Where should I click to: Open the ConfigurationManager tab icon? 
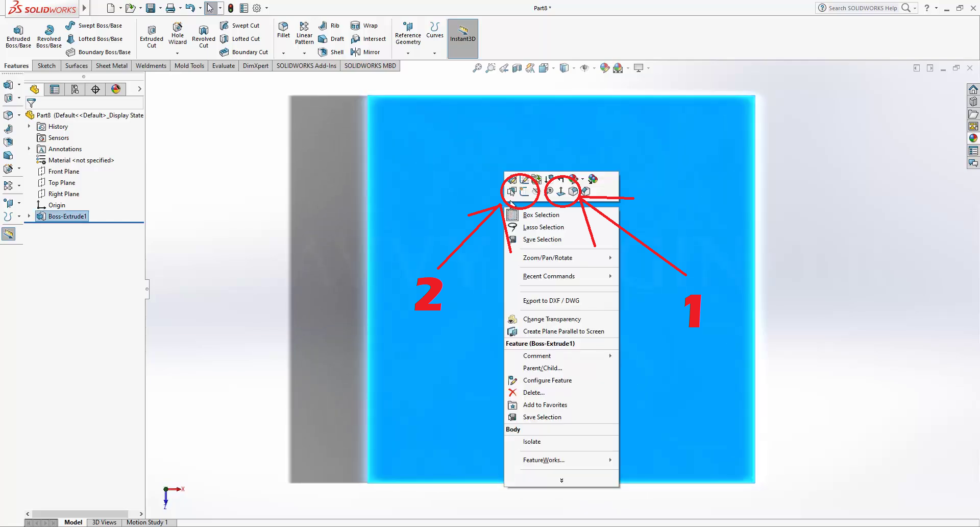tap(75, 89)
